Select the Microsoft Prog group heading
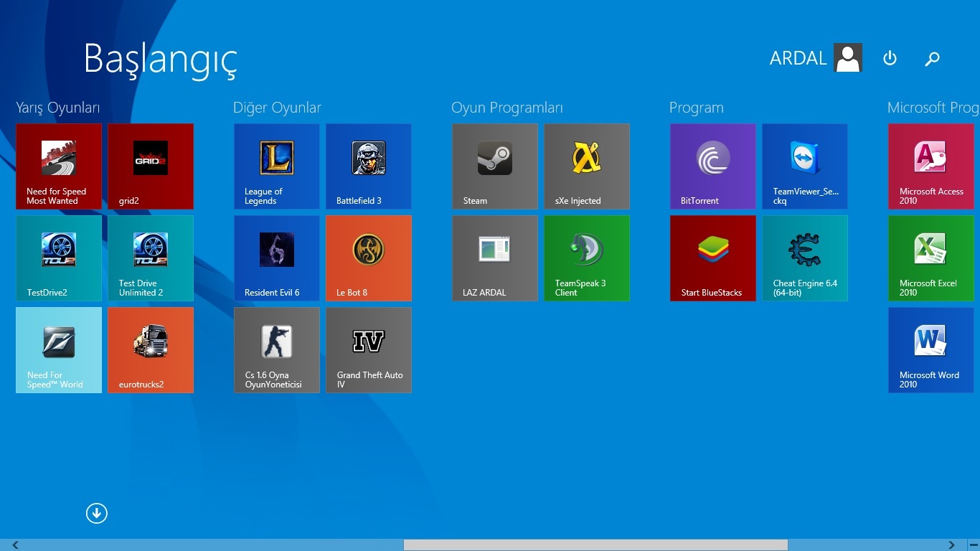This screenshot has width=980, height=551. coord(933,108)
